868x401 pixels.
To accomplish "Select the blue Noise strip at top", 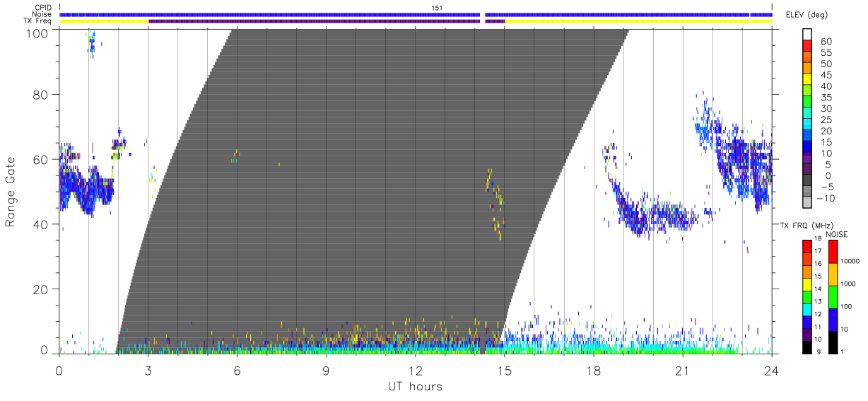I will [416, 14].
